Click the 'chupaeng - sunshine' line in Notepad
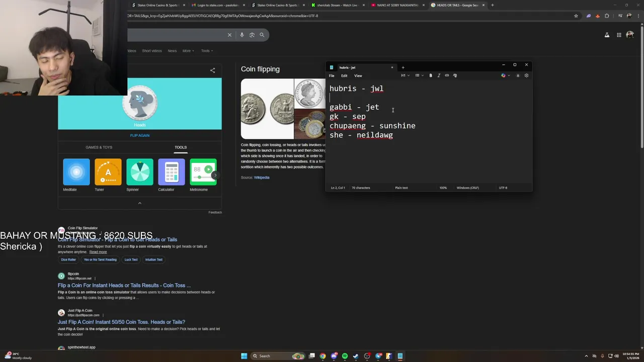The height and width of the screenshot is (362, 644). [372, 126]
